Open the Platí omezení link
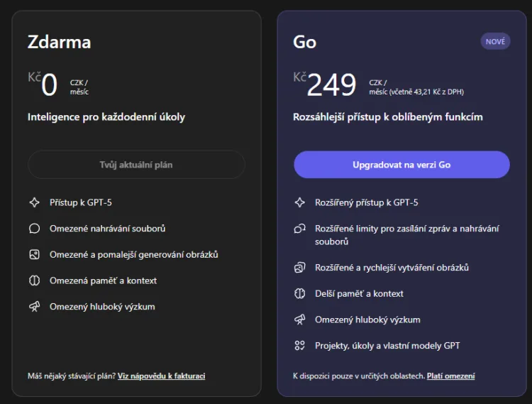The height and width of the screenshot is (404, 532). [x=451, y=376]
